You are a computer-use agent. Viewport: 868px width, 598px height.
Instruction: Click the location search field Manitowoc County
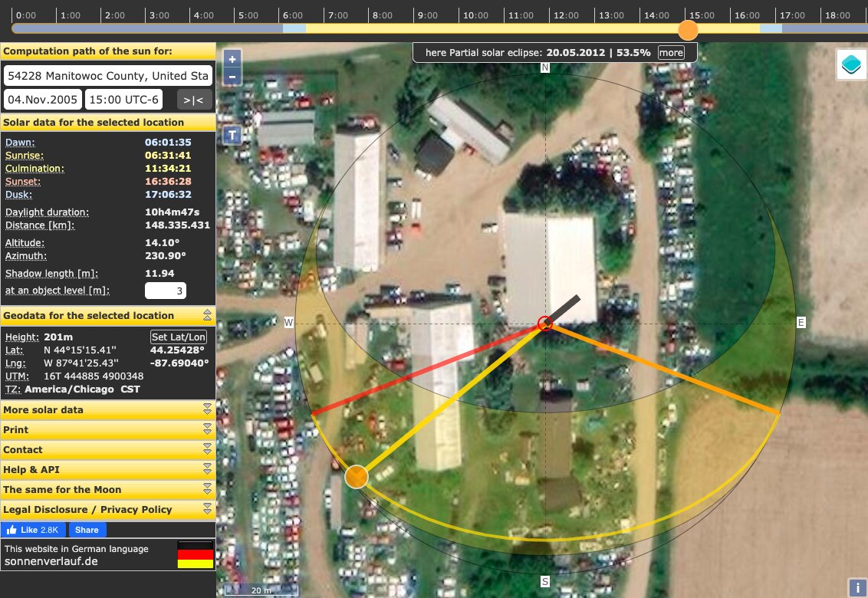pos(108,76)
